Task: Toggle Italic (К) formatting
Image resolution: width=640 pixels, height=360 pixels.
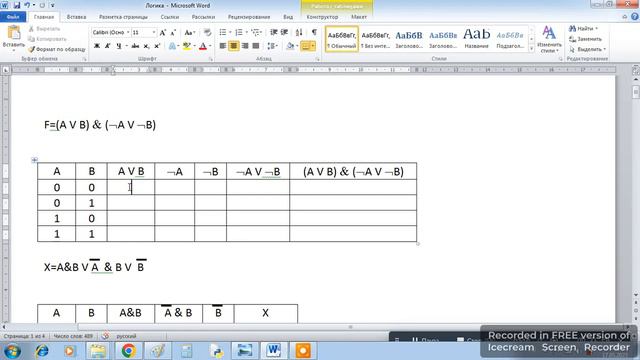Action: click(107, 46)
